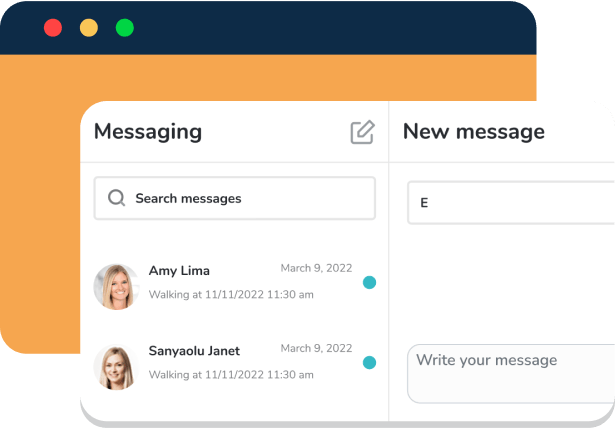The width and height of the screenshot is (615, 428).
Task: Click Sanyaolu Janet's teal unread indicator
Action: click(x=369, y=363)
